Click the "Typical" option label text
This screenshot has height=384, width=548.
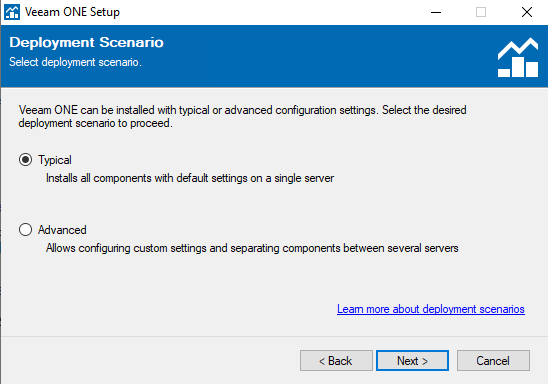pyautogui.click(x=55, y=160)
